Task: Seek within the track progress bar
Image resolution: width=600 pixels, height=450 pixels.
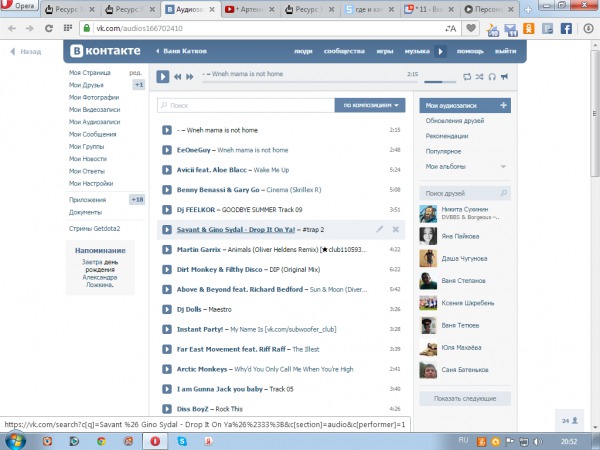Action: 310,82
